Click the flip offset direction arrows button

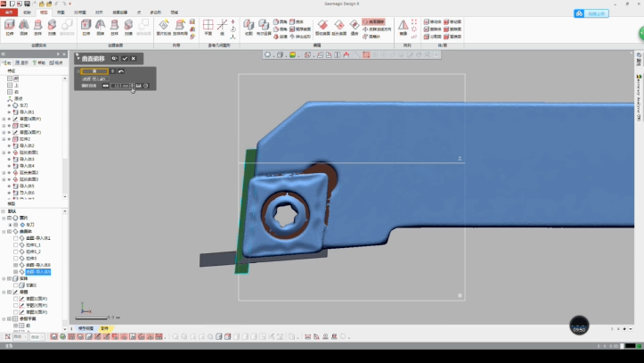(x=105, y=86)
